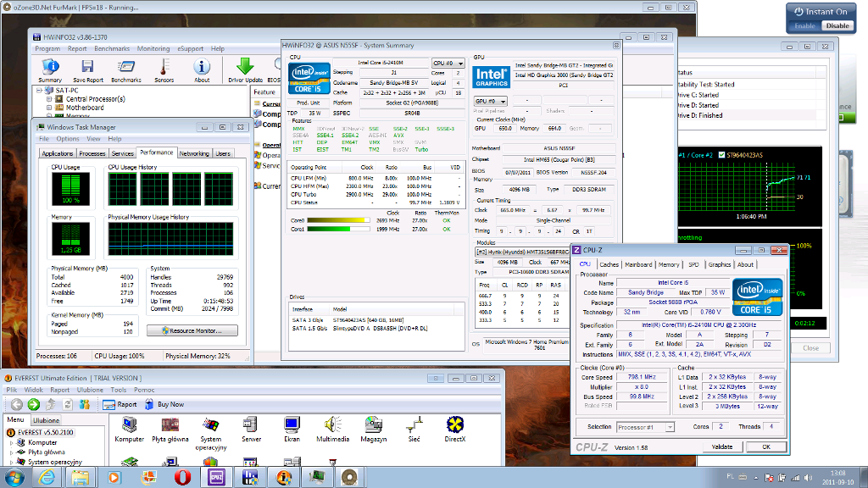
Task: Click the green Driver Update arrow
Action: pos(245,71)
